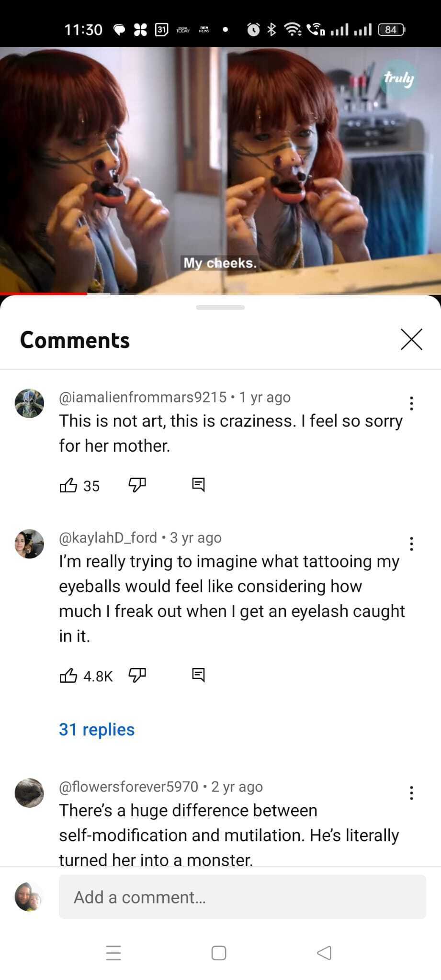
Task: View @kaylahD_ford's profile picture
Action: tap(29, 544)
